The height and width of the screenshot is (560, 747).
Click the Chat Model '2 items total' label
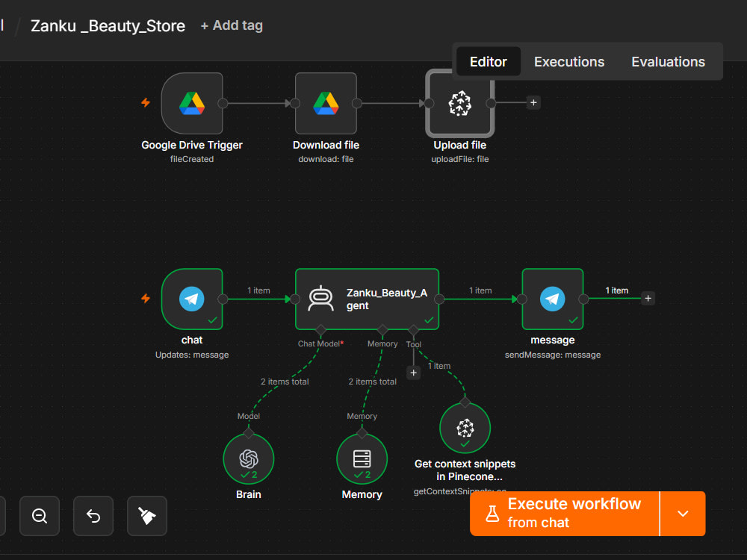(x=285, y=382)
